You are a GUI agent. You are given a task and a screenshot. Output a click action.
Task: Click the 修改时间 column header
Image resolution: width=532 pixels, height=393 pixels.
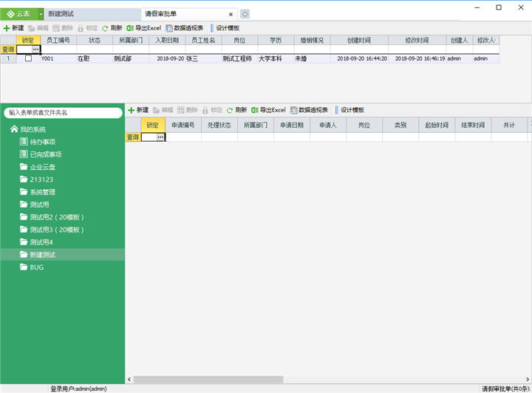tap(417, 40)
